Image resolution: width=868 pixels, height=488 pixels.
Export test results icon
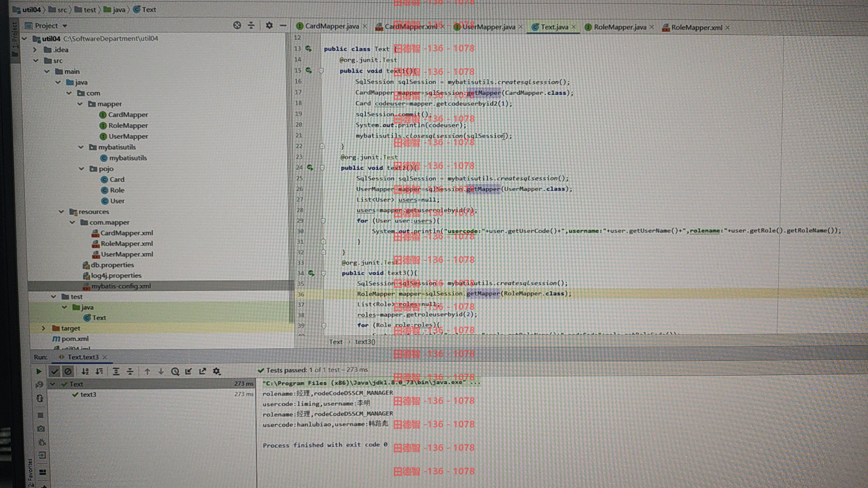[203, 371]
